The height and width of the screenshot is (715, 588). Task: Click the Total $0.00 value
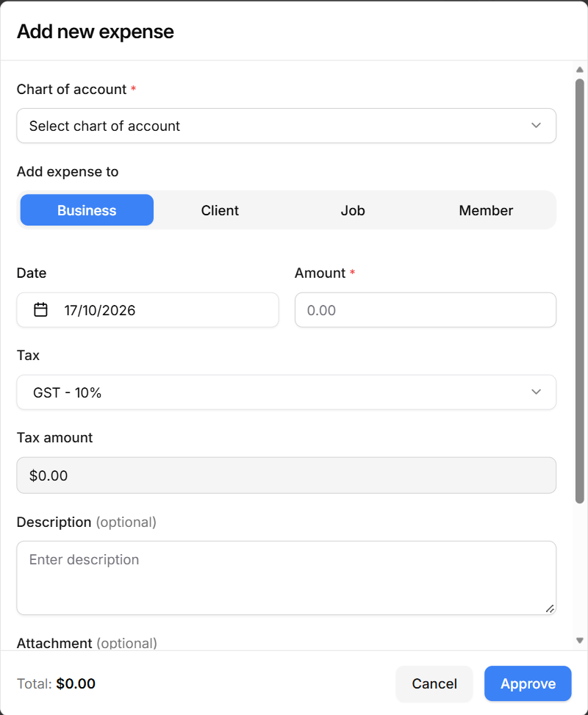(x=76, y=683)
